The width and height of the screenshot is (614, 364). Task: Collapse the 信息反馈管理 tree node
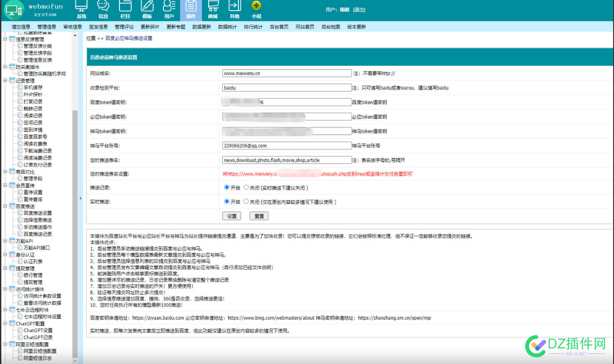(5, 39)
